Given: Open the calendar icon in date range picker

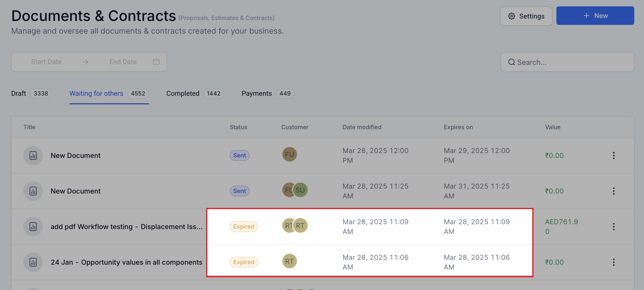Looking at the screenshot, I should (156, 62).
